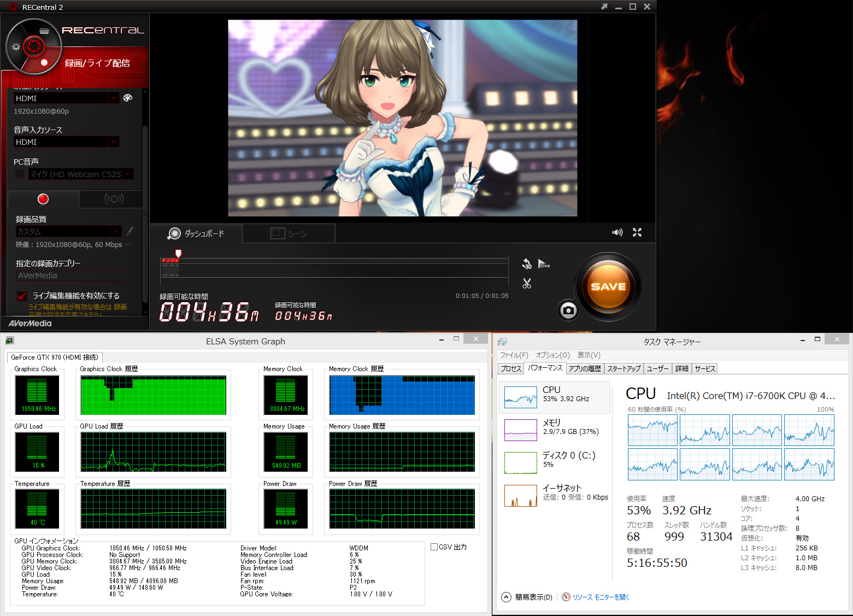Image resolution: width=853 pixels, height=616 pixels.
Task: Open the audio input source HDMI dropdown
Action: (67, 142)
